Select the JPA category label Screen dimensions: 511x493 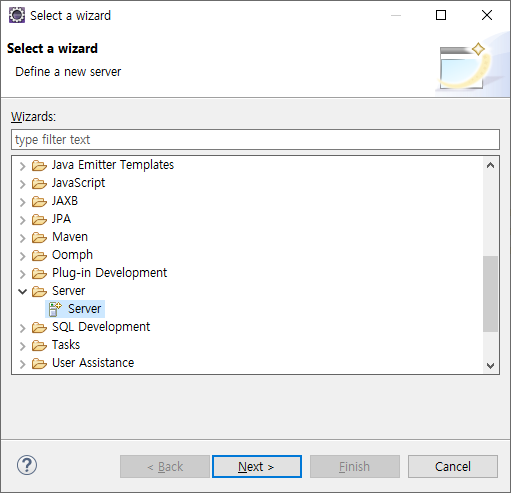(61, 219)
